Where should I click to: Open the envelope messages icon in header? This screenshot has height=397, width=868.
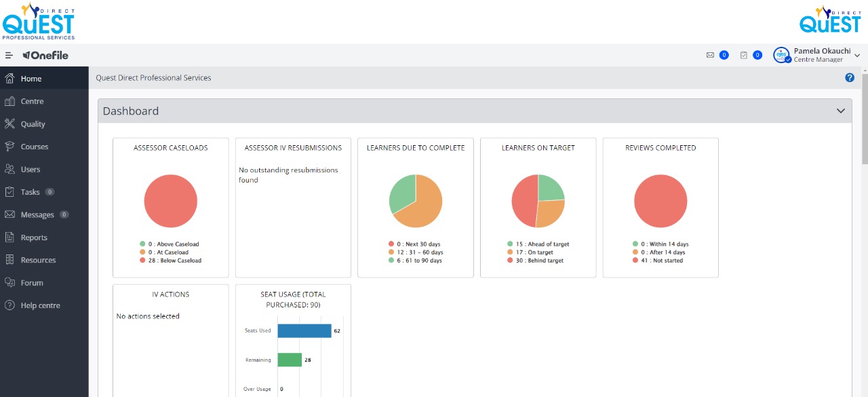click(x=710, y=55)
